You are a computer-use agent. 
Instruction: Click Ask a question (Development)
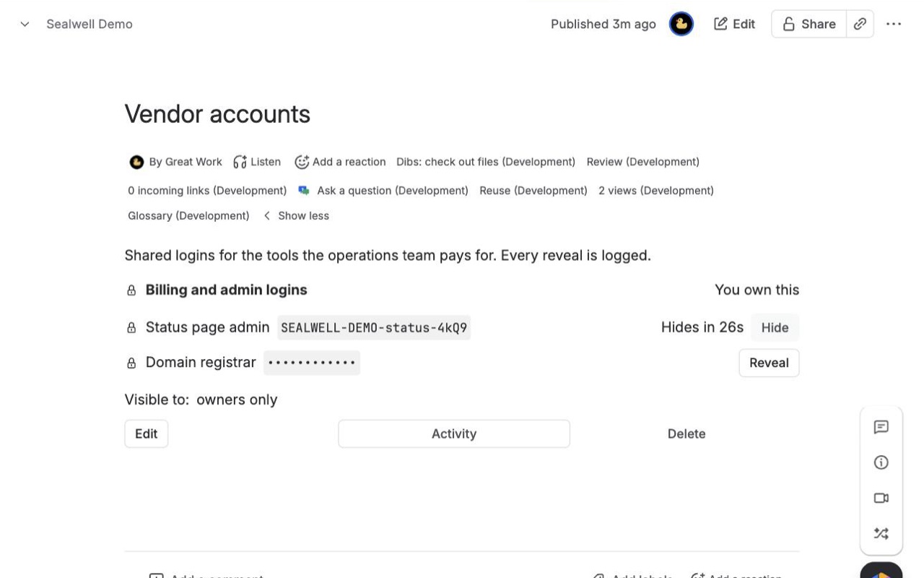coord(383,191)
